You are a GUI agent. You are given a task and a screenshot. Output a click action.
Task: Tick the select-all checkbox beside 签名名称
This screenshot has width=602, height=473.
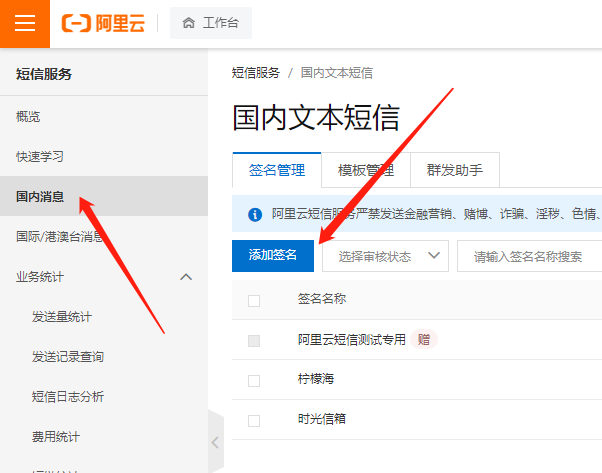coord(254,301)
